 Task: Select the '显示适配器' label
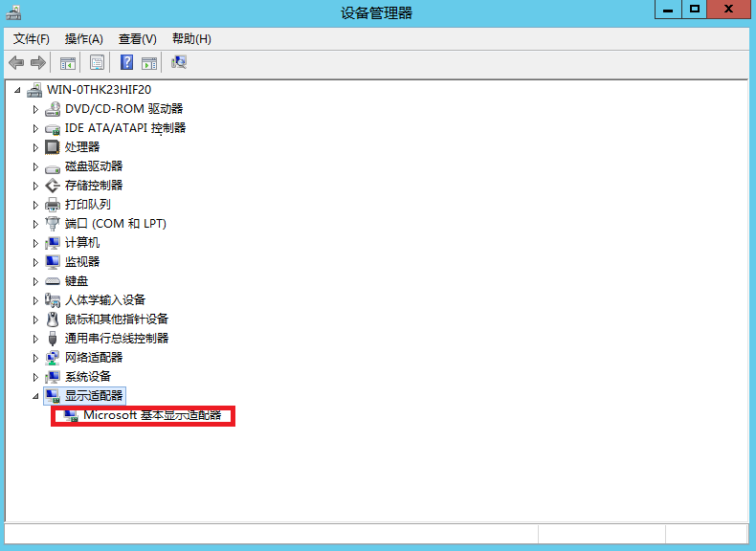click(94, 396)
